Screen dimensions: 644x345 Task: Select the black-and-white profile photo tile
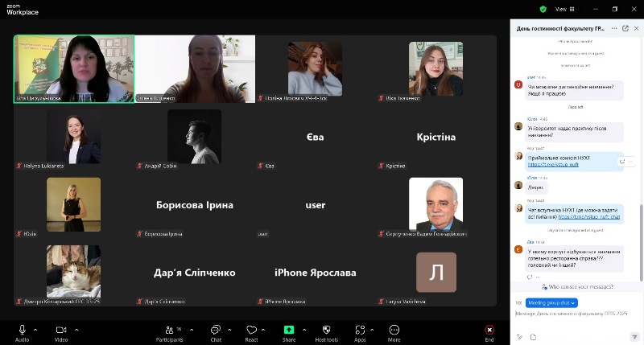tap(195, 137)
